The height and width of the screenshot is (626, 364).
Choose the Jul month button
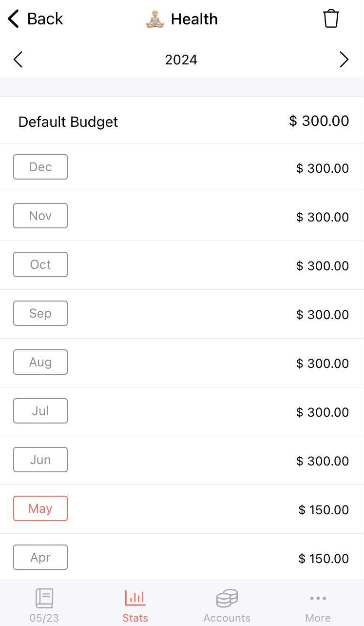[40, 411]
